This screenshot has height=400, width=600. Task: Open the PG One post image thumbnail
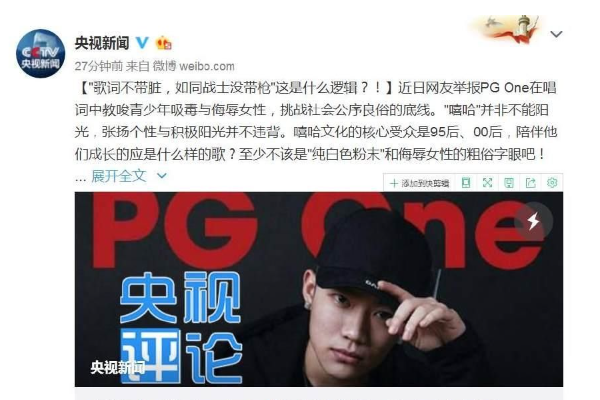click(319, 289)
